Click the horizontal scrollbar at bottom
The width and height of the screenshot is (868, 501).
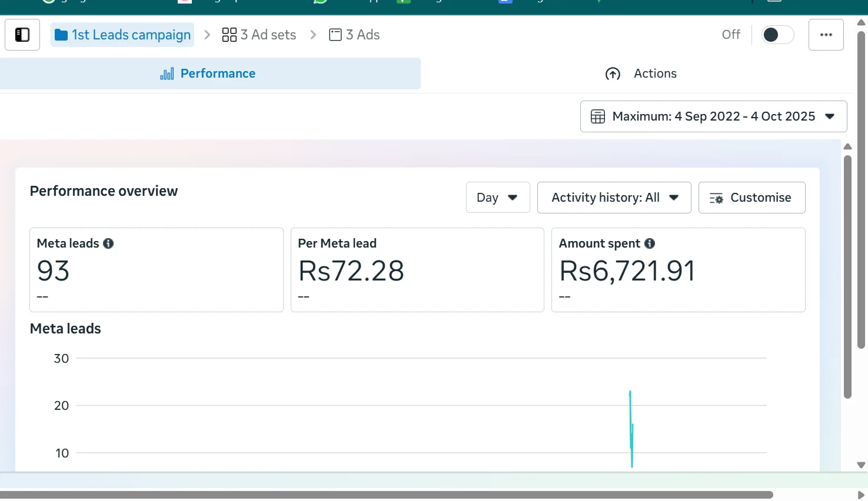(385, 495)
